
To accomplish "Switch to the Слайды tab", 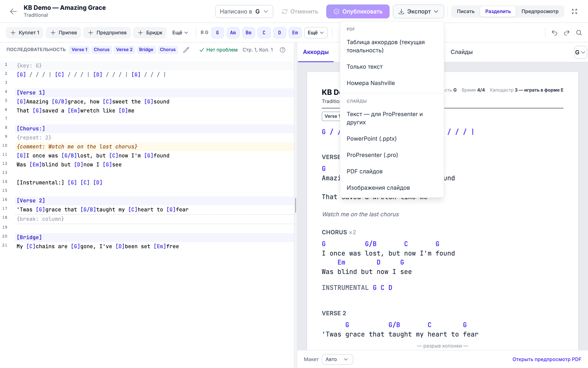I will (461, 52).
